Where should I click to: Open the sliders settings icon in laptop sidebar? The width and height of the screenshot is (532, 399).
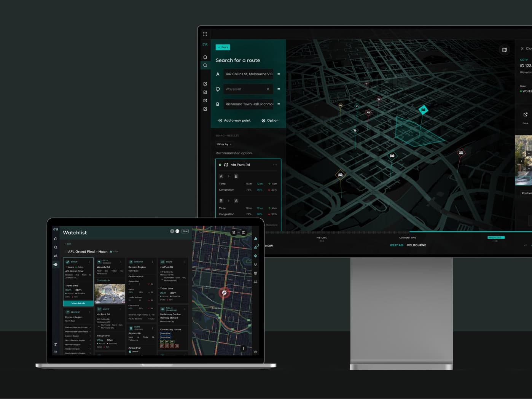[x=56, y=344]
